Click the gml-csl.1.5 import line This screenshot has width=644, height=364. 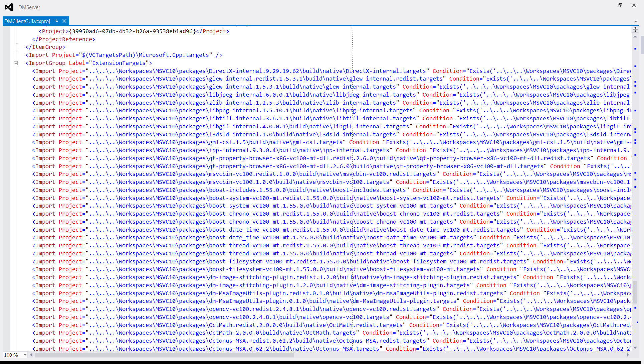332,142
